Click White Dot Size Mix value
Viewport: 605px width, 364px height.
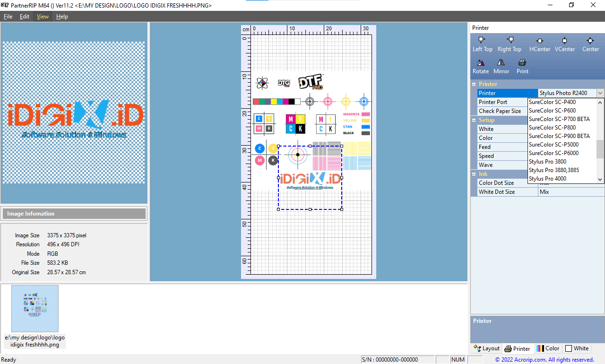(x=571, y=192)
